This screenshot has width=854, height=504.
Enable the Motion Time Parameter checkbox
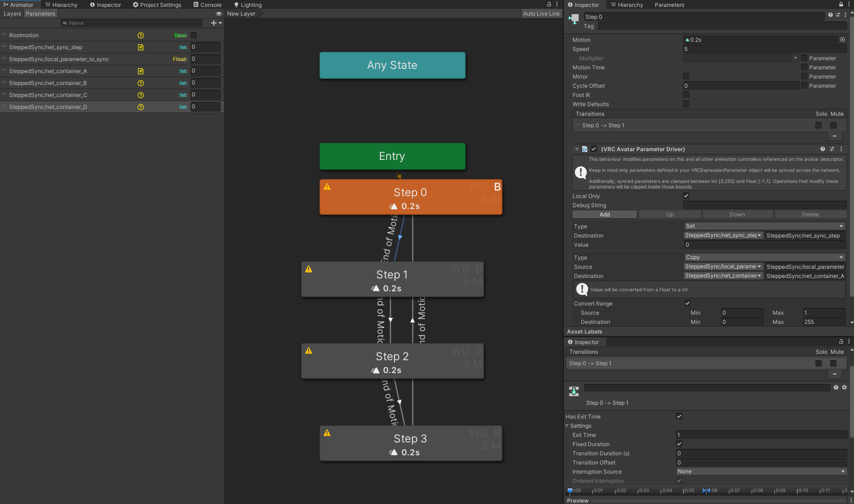click(x=804, y=67)
